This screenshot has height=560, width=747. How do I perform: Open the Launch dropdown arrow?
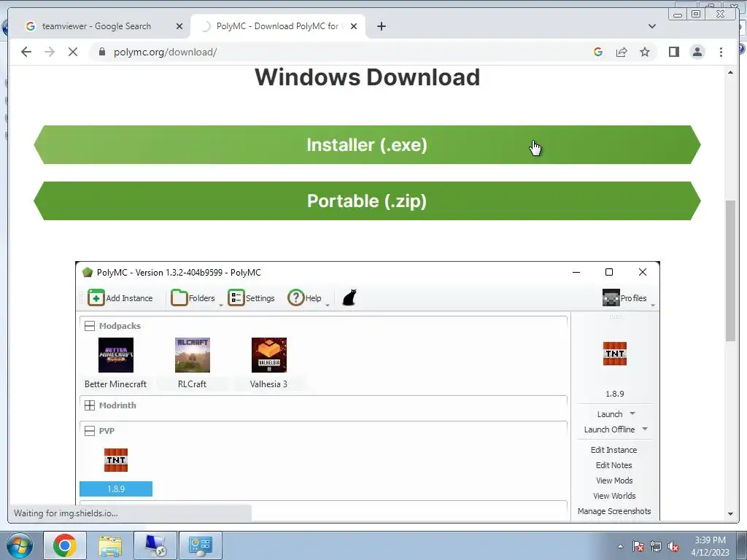point(632,413)
